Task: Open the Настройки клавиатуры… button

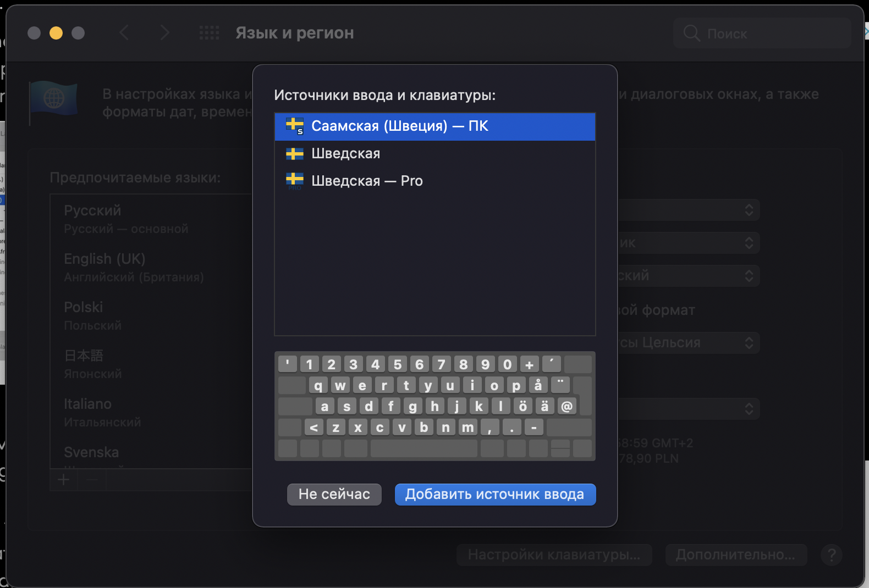Action: click(554, 555)
